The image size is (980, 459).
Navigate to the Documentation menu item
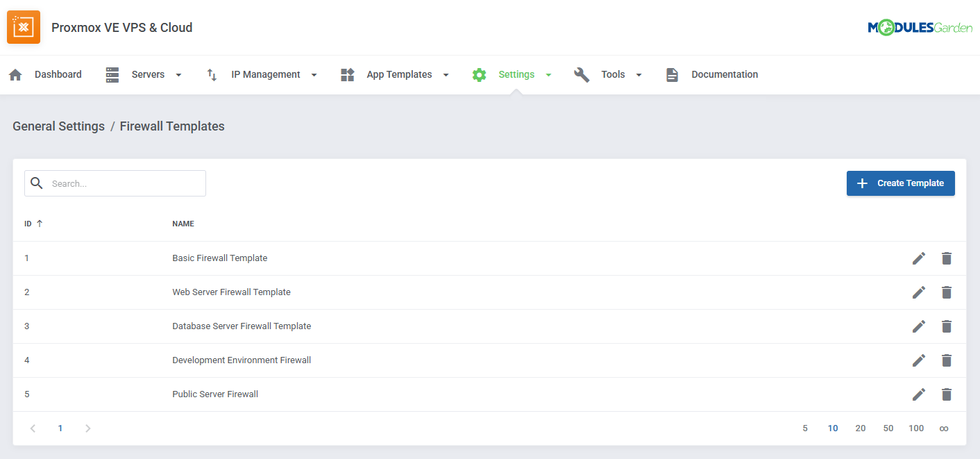[725, 74]
